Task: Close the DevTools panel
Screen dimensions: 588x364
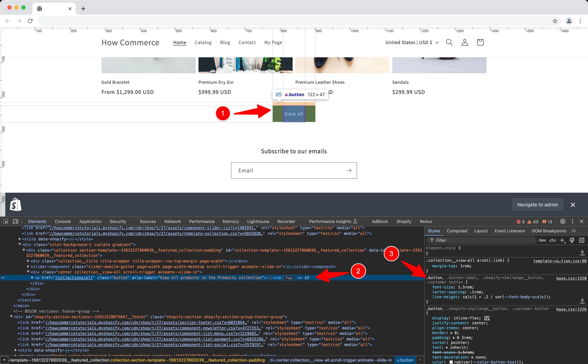Action: 582,221
